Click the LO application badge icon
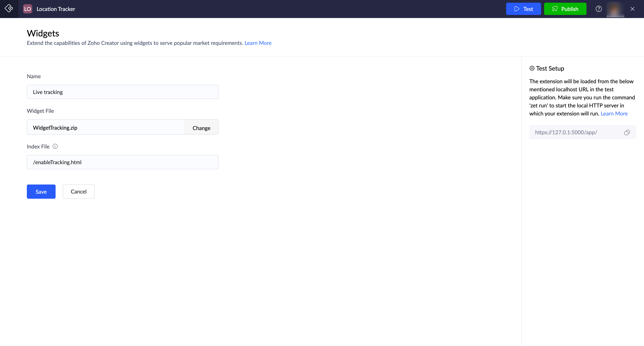Image resolution: width=644 pixels, height=346 pixels. pos(27,9)
